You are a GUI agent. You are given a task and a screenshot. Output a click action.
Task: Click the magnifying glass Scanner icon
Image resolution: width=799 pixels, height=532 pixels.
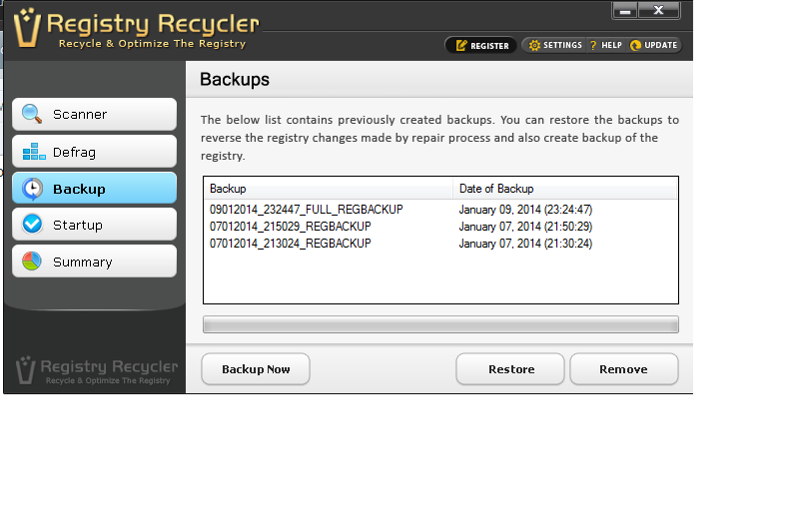point(32,114)
